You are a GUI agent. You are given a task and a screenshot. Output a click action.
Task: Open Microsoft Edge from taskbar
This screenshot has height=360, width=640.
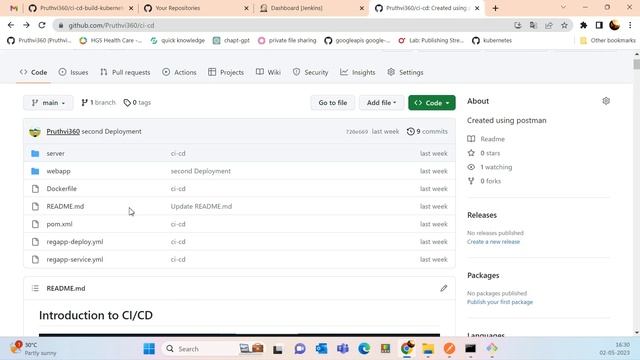(x=364, y=349)
